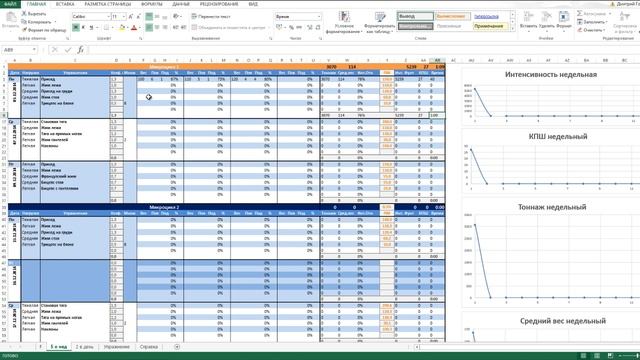Open Fill (Заполнить) dropdown

592,22
